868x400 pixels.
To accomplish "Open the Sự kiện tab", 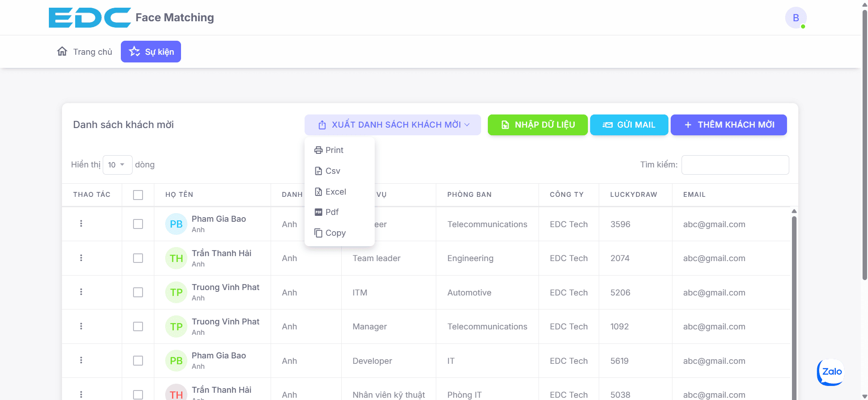I will 151,52.
